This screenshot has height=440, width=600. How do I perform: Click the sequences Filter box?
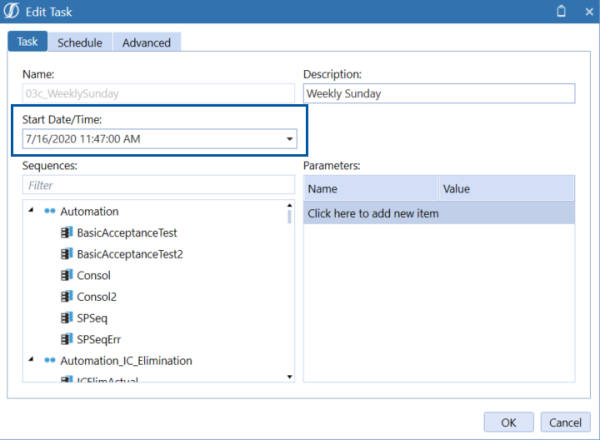pyautogui.click(x=158, y=185)
